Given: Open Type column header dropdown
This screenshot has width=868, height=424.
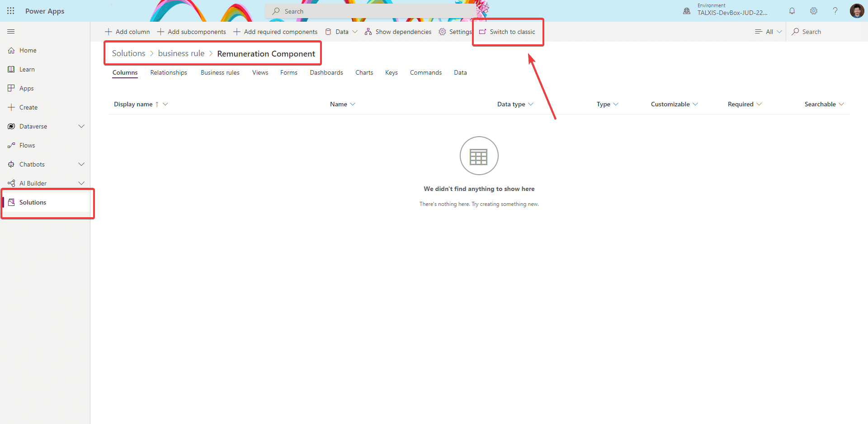Looking at the screenshot, I should pyautogui.click(x=616, y=104).
